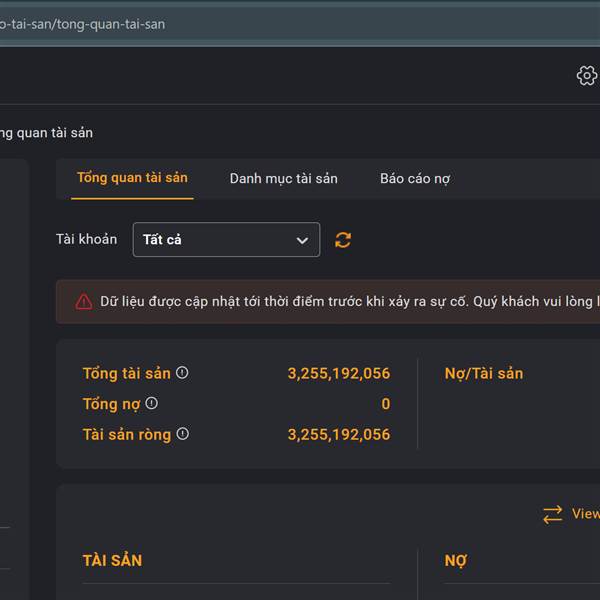Click the info icon next to Tổng nợ

point(152,403)
